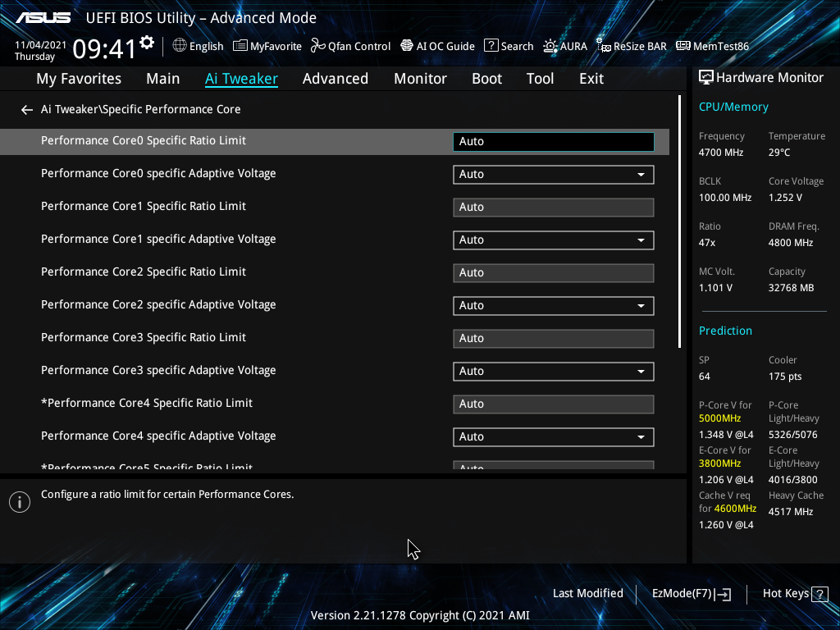The height and width of the screenshot is (630, 840).
Task: Open Hot Keys help
Action: click(x=795, y=594)
